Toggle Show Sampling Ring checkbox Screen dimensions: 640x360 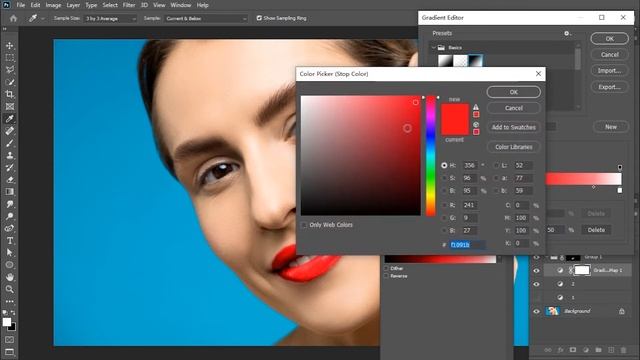[259, 18]
